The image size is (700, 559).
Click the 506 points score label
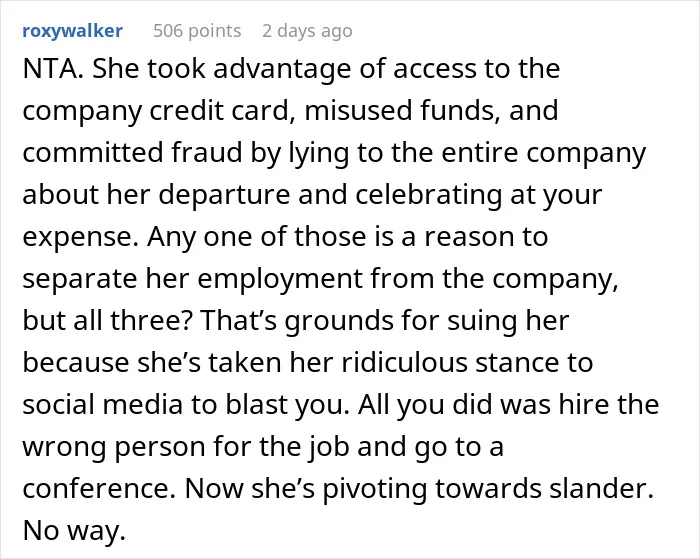pos(197,31)
